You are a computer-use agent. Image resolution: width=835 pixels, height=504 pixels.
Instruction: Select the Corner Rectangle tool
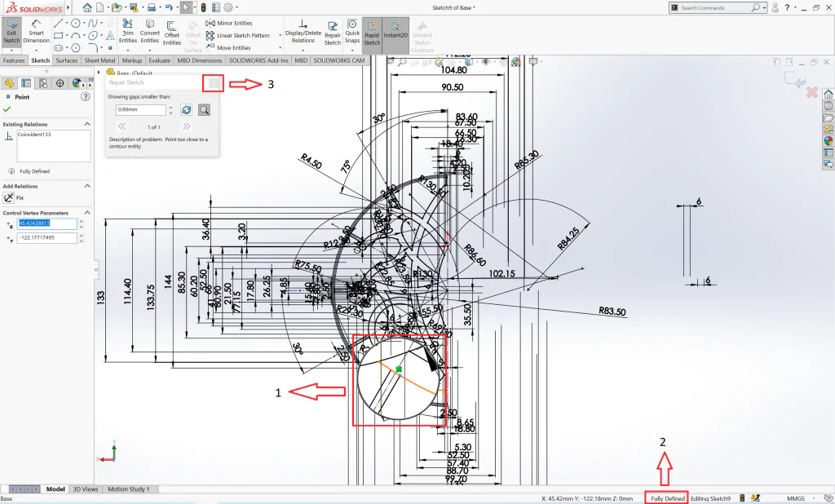click(x=59, y=36)
